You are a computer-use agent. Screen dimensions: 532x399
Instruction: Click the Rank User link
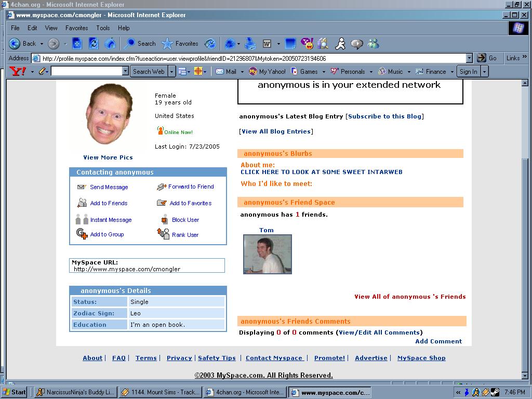tap(185, 235)
